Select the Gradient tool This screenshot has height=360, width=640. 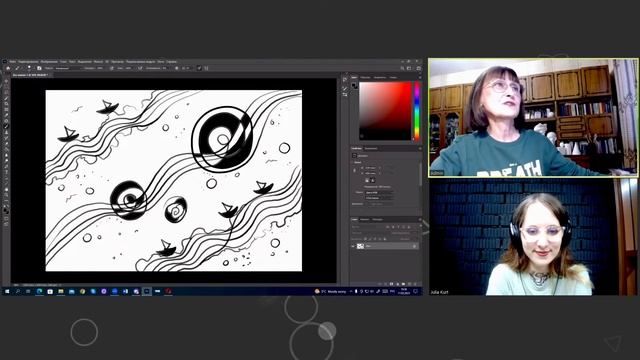click(6, 150)
